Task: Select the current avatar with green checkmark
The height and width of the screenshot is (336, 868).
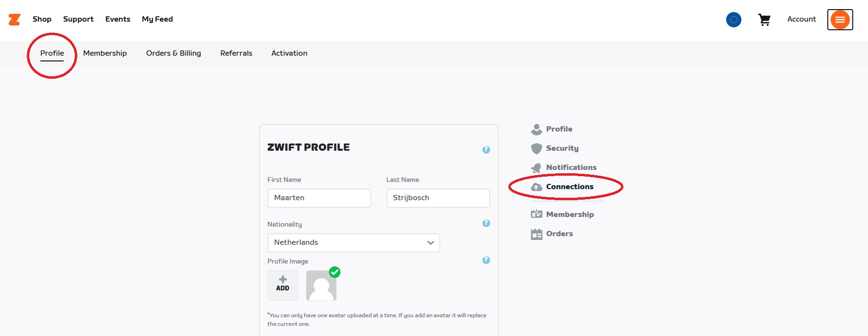Action: coord(321,286)
